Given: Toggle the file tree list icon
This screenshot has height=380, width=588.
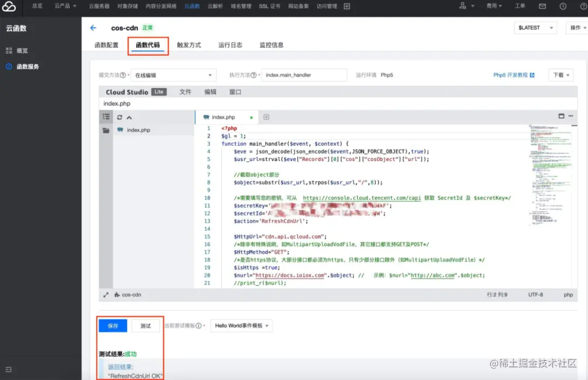Looking at the screenshot, I should [106, 117].
